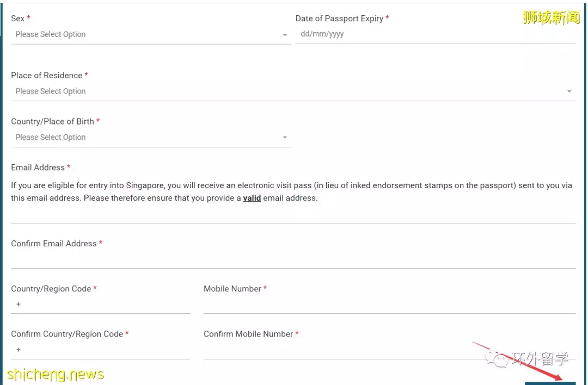
Task: Click the caret arrow in the Sex field
Action: (285, 35)
